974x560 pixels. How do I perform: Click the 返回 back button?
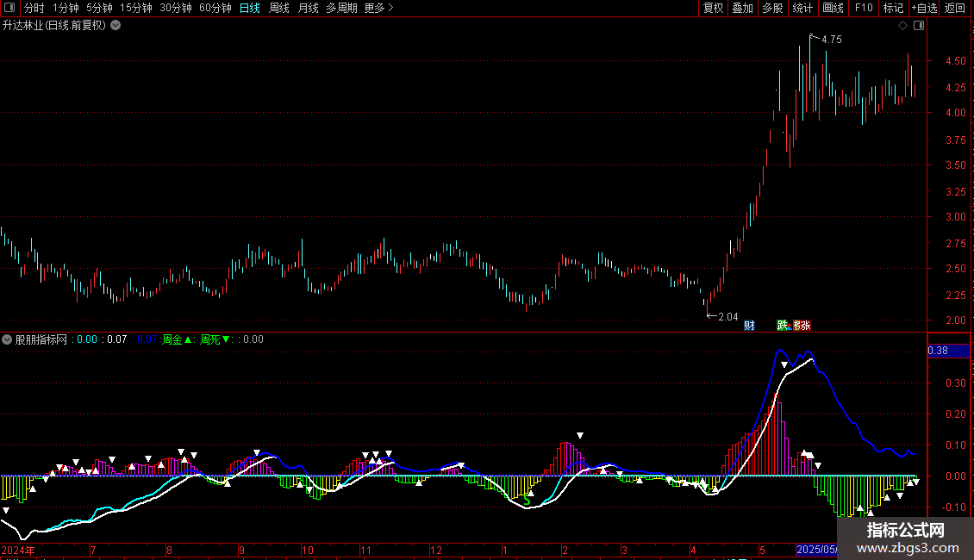tap(955, 8)
